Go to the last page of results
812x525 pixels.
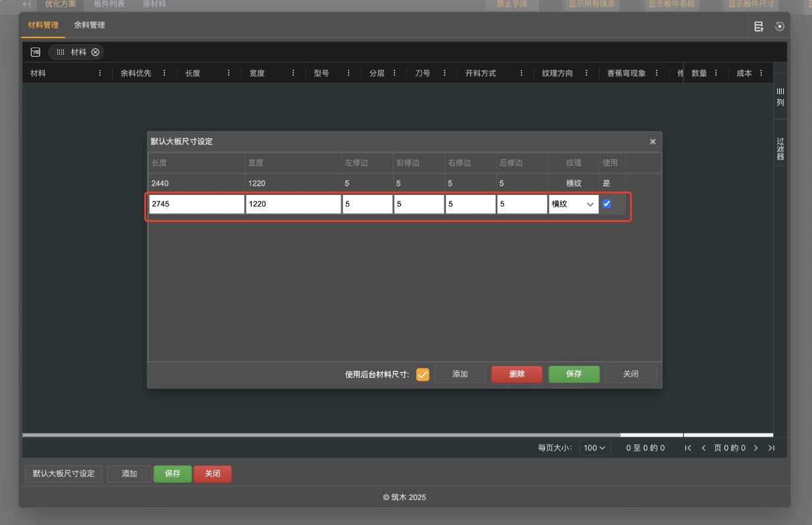point(771,448)
